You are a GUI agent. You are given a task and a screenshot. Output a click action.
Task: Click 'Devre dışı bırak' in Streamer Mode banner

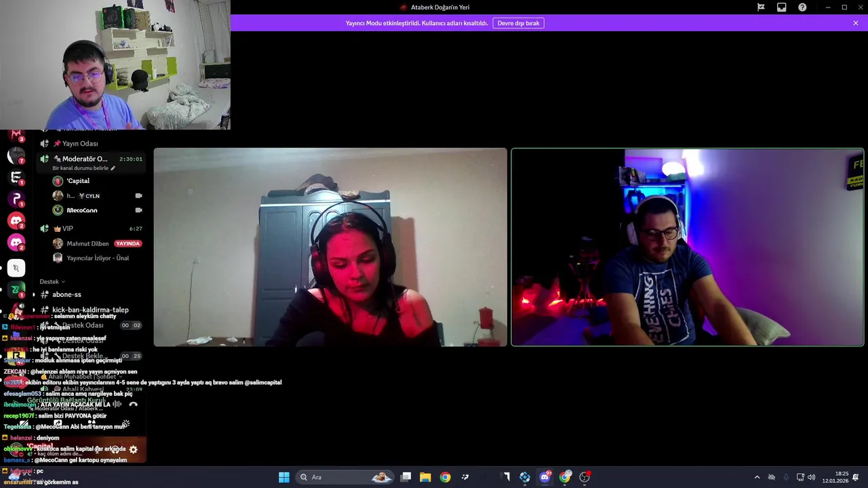[518, 23]
